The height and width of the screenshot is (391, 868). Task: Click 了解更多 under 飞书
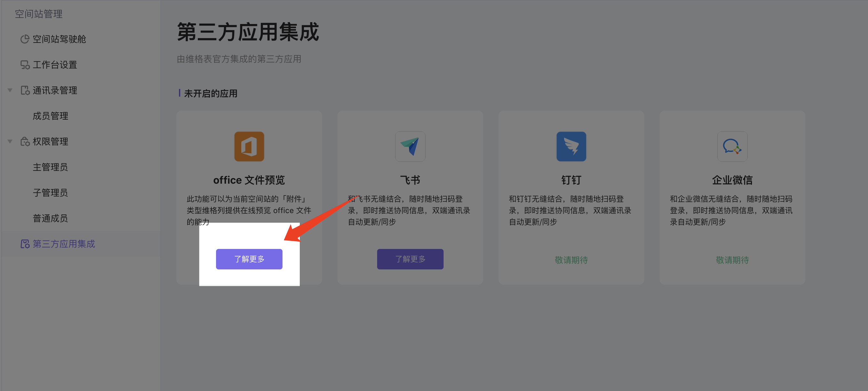[x=410, y=259]
